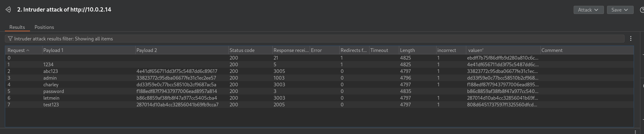
Task: Open the filter bar's three-dot options menu
Action: point(631,39)
